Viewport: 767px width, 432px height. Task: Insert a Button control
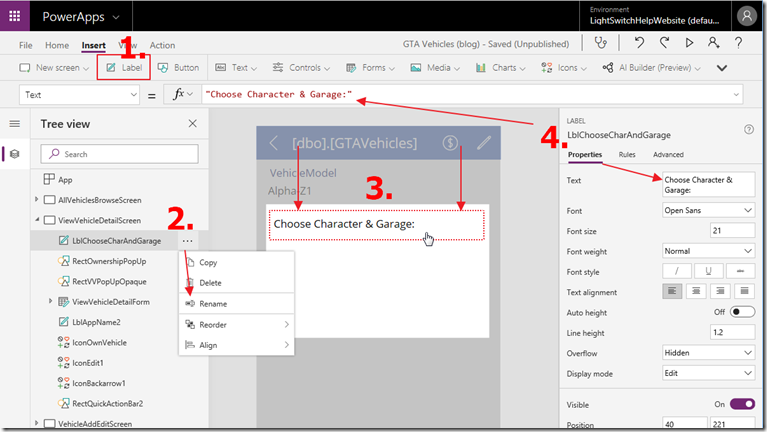pos(179,68)
